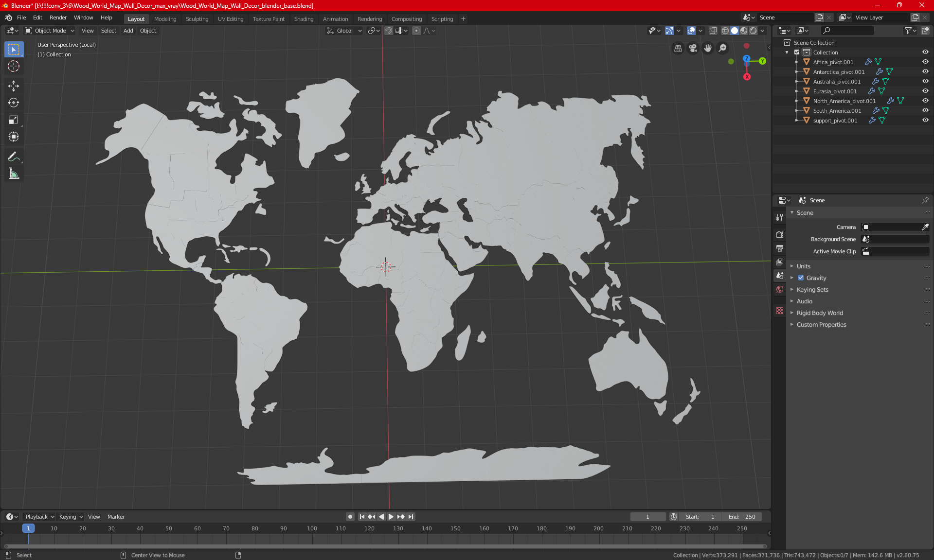Open the Output properties tab
The image size is (934, 560).
(780, 248)
